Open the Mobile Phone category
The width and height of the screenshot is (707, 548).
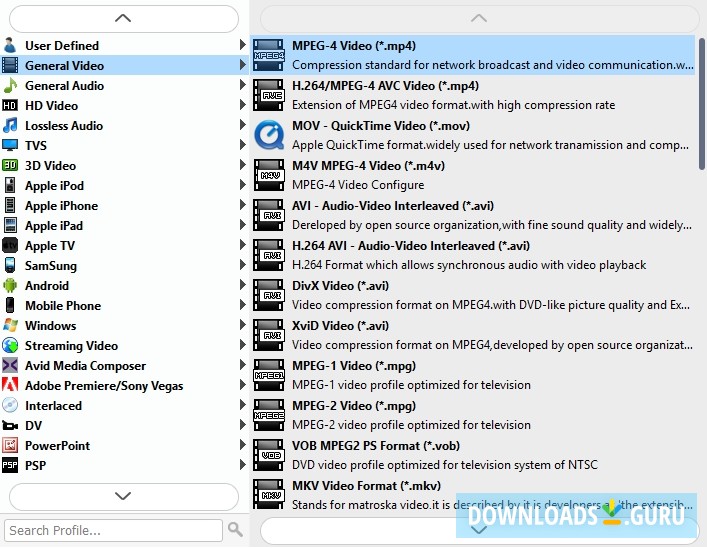click(x=124, y=305)
